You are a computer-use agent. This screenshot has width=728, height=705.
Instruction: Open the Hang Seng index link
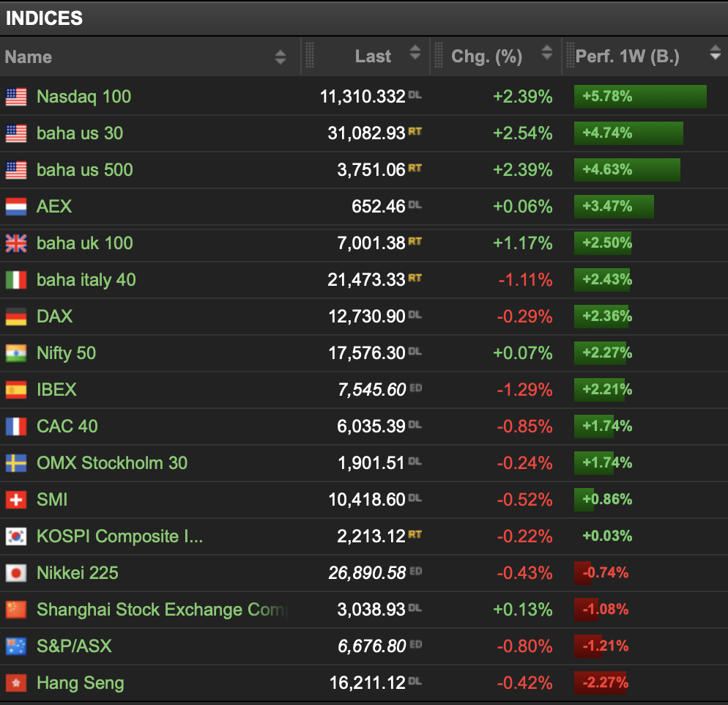(81, 683)
